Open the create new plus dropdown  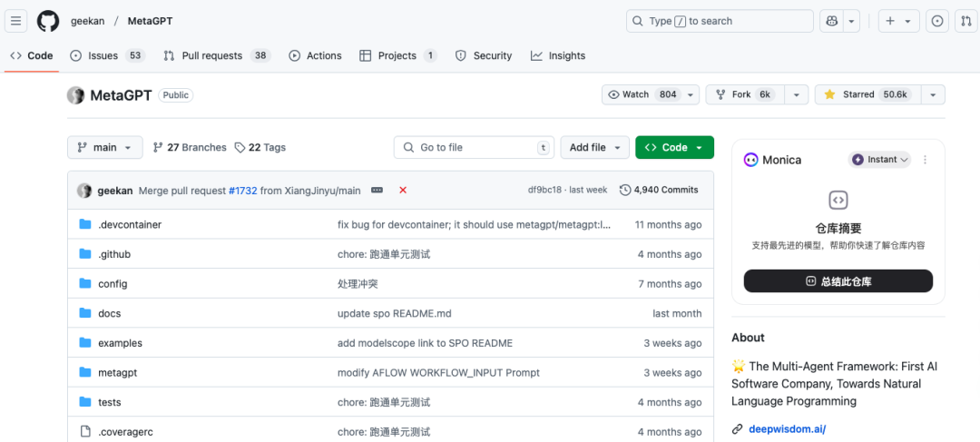(898, 21)
